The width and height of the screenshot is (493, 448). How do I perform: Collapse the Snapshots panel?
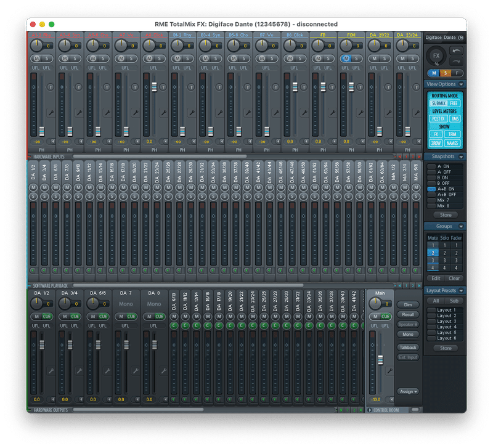(x=461, y=157)
